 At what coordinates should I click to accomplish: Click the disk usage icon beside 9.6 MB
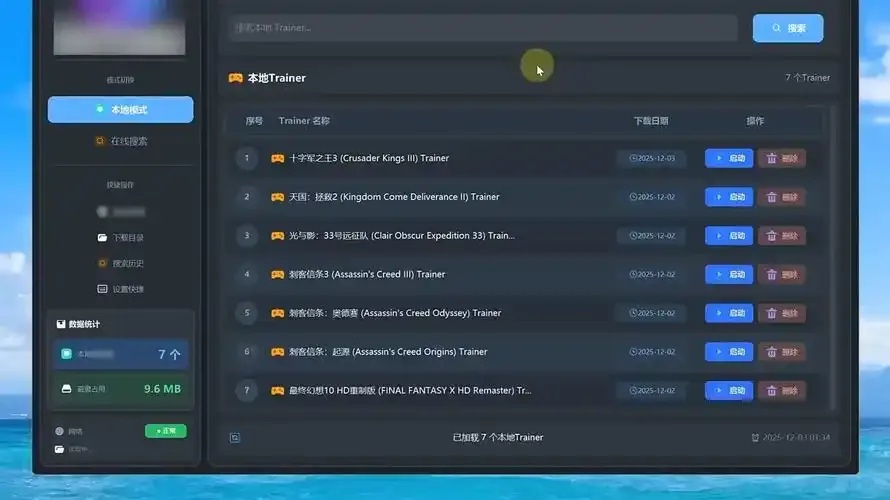(x=66, y=389)
